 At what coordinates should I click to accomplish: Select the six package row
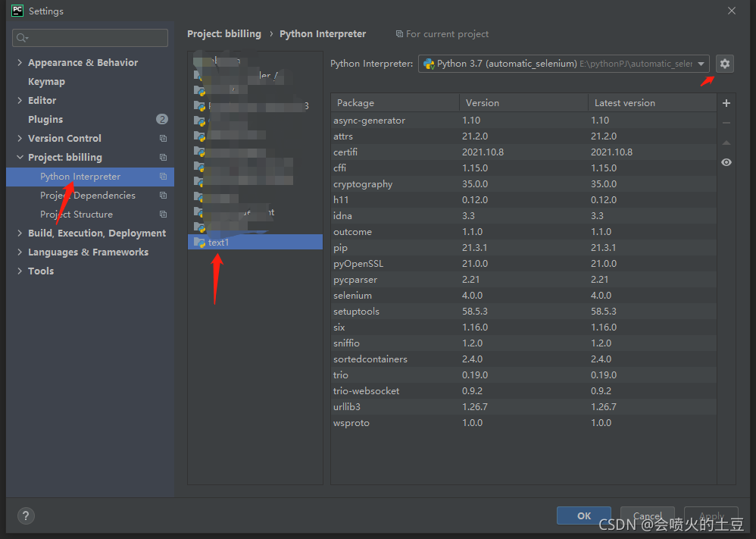(x=523, y=327)
